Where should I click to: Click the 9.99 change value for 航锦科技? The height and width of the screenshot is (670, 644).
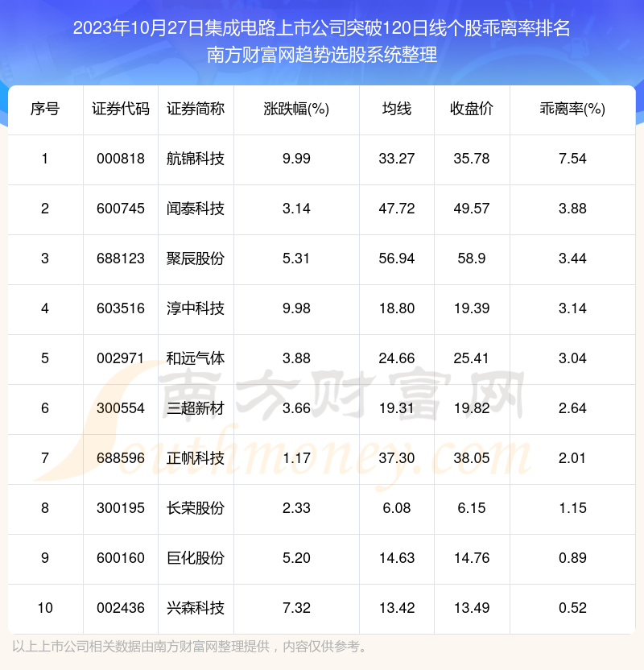tap(296, 159)
